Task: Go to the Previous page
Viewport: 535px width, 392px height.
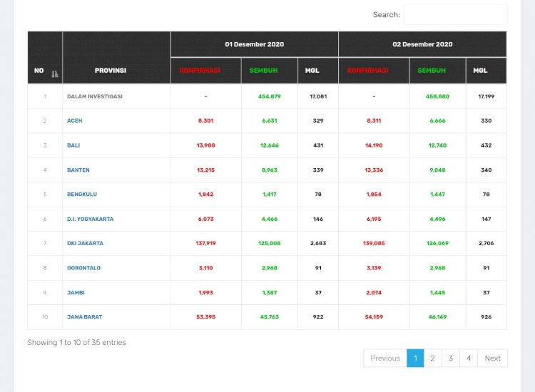Action: 385,359
